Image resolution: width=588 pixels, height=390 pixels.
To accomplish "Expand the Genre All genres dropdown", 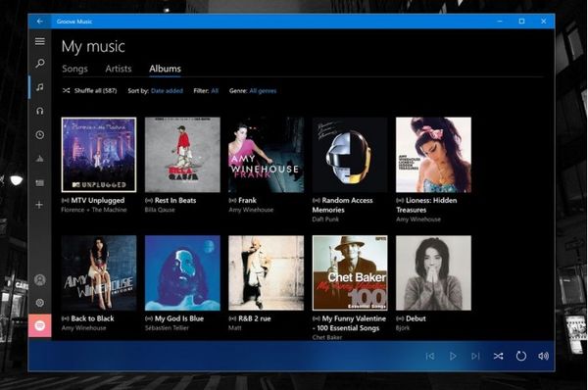I will 263,91.
